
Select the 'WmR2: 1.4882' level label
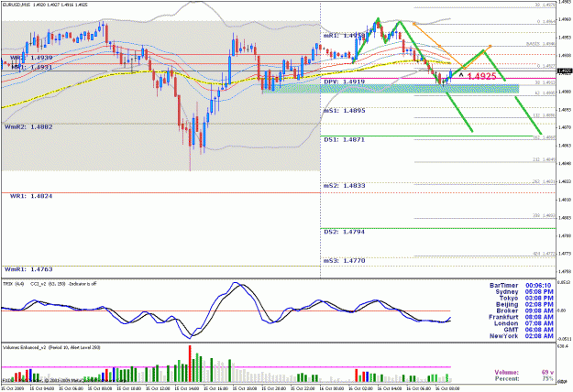pyautogui.click(x=28, y=127)
